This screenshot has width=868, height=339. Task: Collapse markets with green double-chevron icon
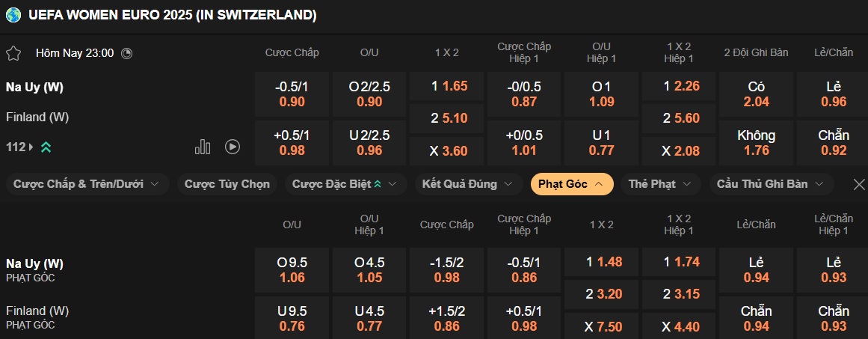46,147
